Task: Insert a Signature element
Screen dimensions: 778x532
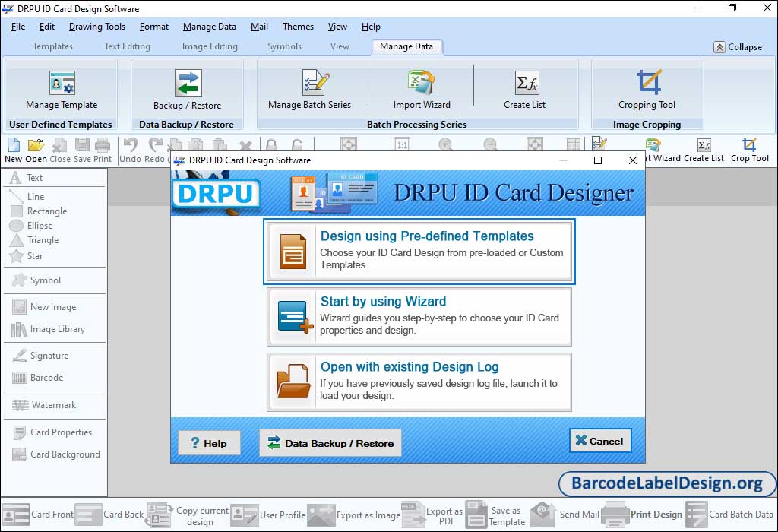Action: pyautogui.click(x=40, y=356)
